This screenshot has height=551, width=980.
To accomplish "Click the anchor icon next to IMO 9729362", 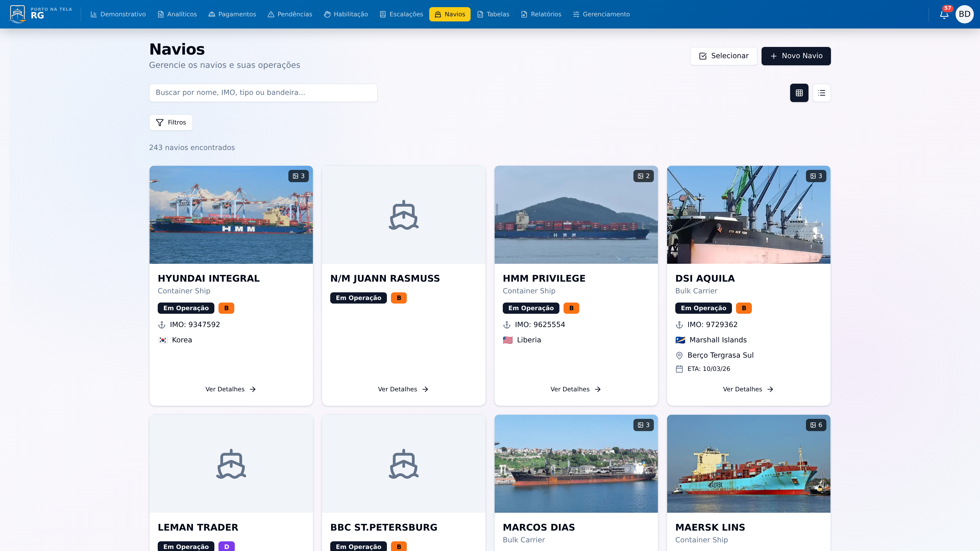I will click(x=679, y=324).
